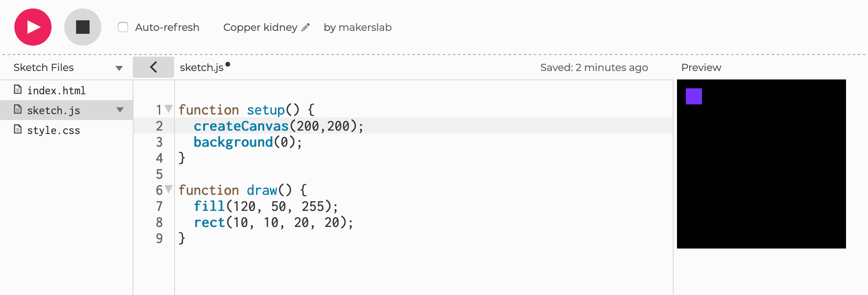
Task: Click the style.css file icon
Action: click(x=18, y=129)
